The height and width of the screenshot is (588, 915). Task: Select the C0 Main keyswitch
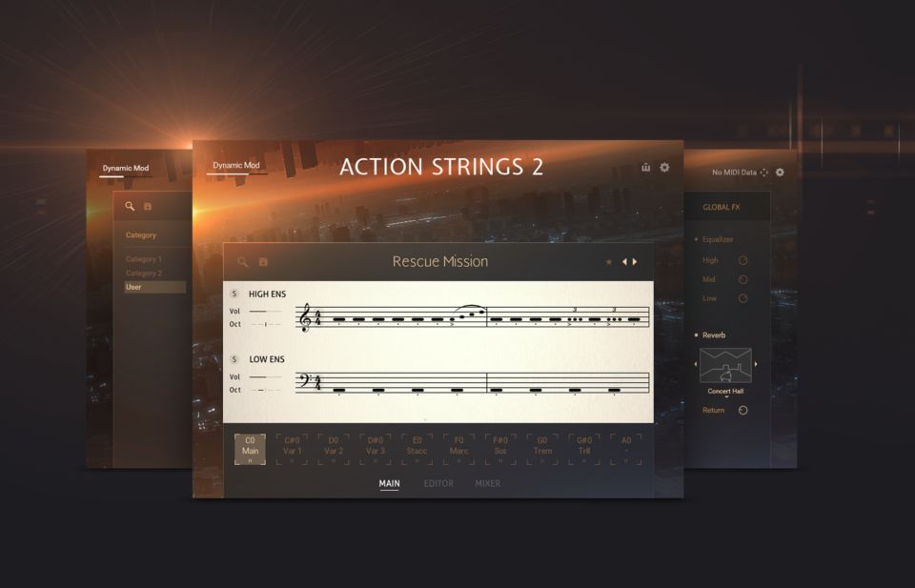[x=250, y=449]
